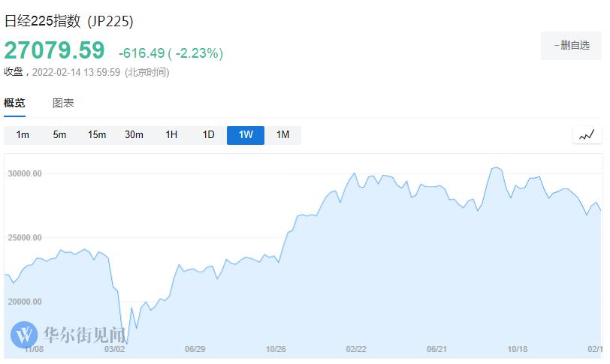Set chart interval to 15m
Image resolution: width=610 pixels, height=364 pixels.
pyautogui.click(x=97, y=135)
